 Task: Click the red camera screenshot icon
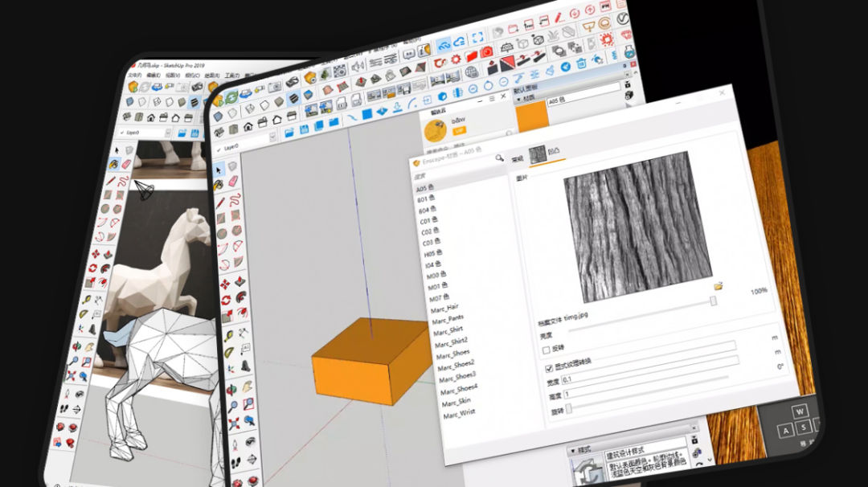486,52
